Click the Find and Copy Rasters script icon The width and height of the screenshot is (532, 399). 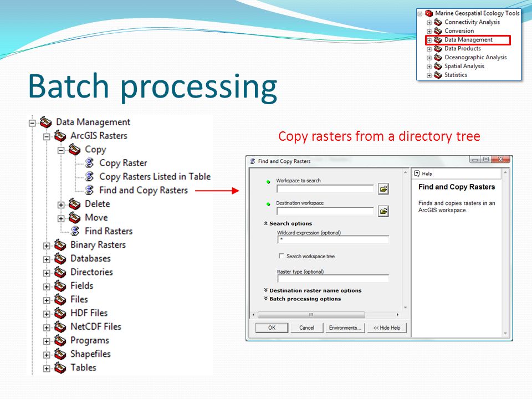coord(89,190)
